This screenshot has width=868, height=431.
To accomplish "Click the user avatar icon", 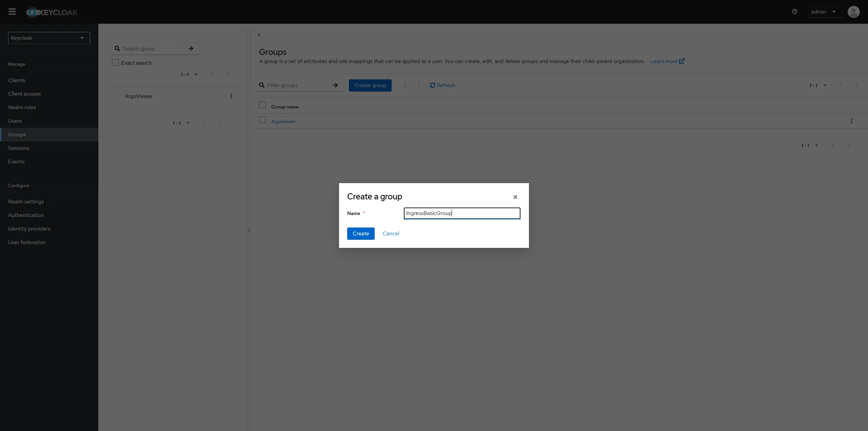I will (853, 12).
